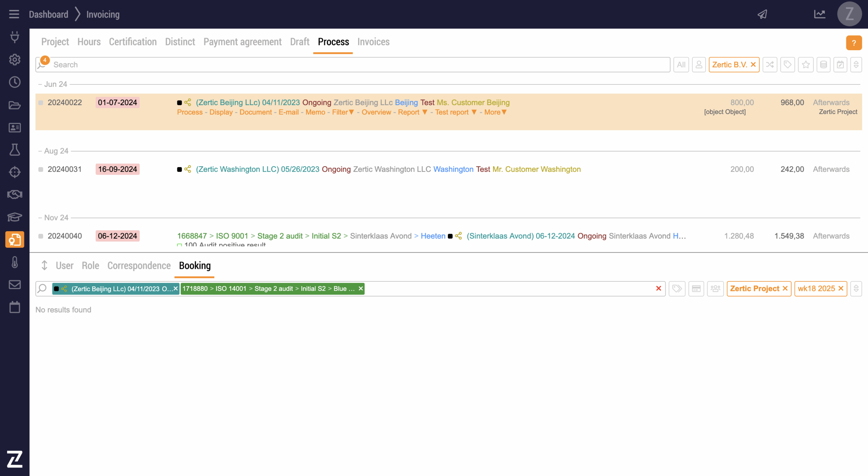Click the tags icon in booking toolbar

[x=677, y=289]
